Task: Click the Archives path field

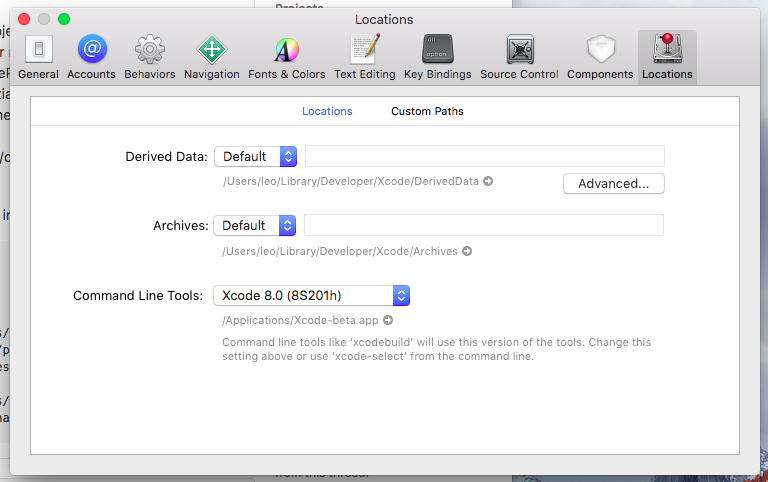Action: click(484, 225)
